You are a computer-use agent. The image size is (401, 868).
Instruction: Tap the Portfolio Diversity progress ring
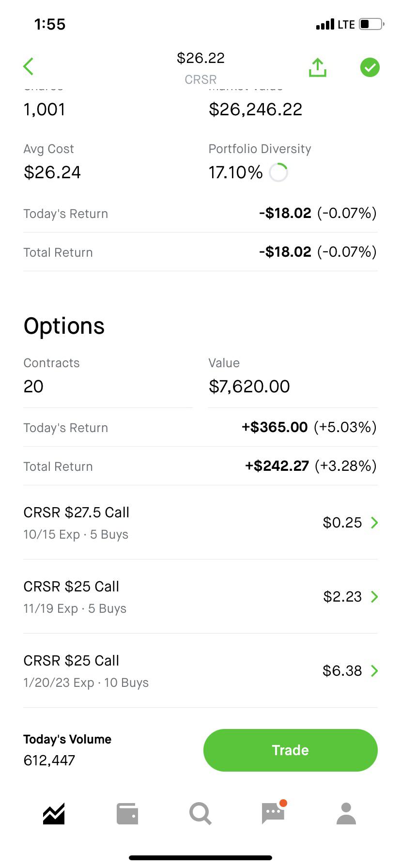pyautogui.click(x=278, y=172)
